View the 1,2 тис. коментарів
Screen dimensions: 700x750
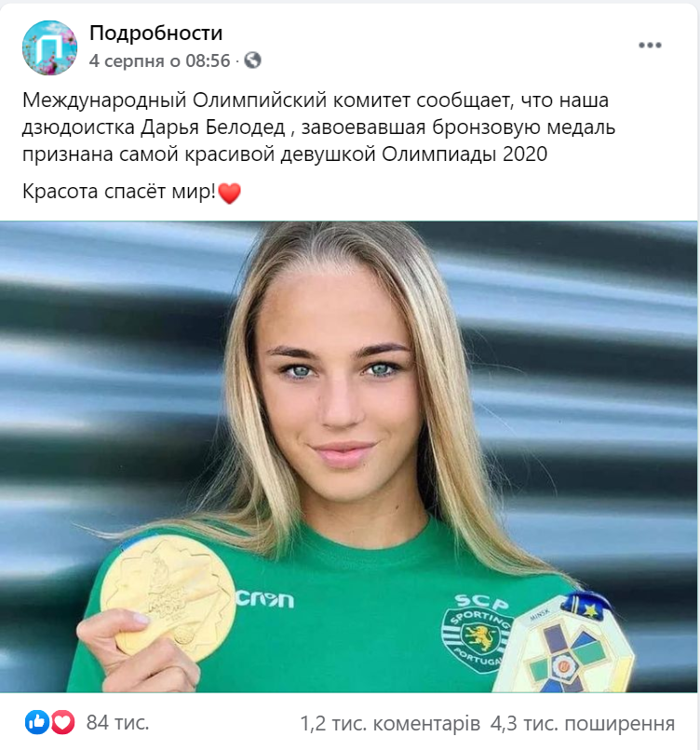tap(390, 723)
